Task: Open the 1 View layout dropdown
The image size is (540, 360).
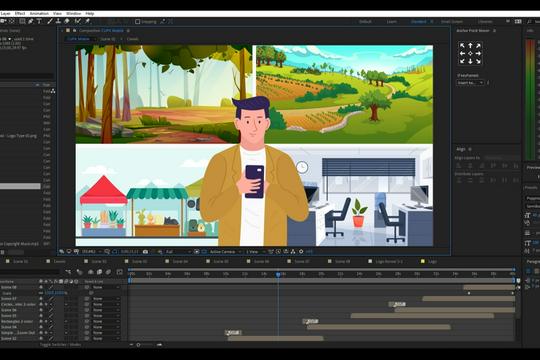Action: pos(255,252)
